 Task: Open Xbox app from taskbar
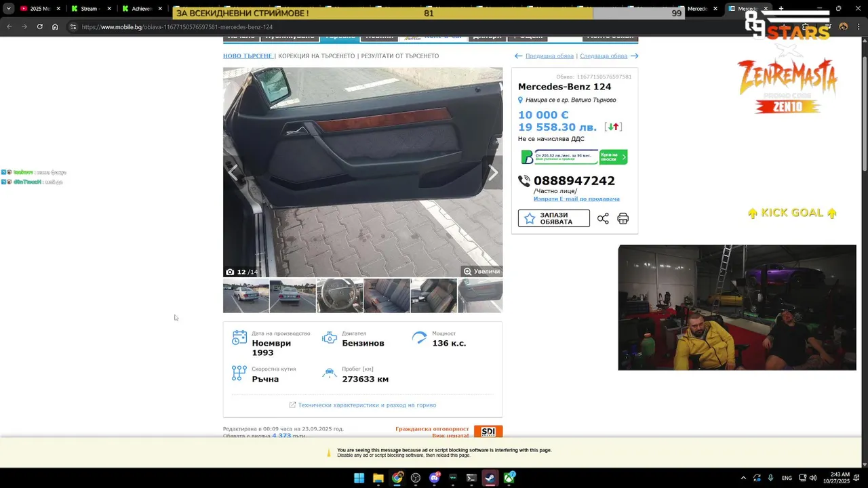point(509,478)
